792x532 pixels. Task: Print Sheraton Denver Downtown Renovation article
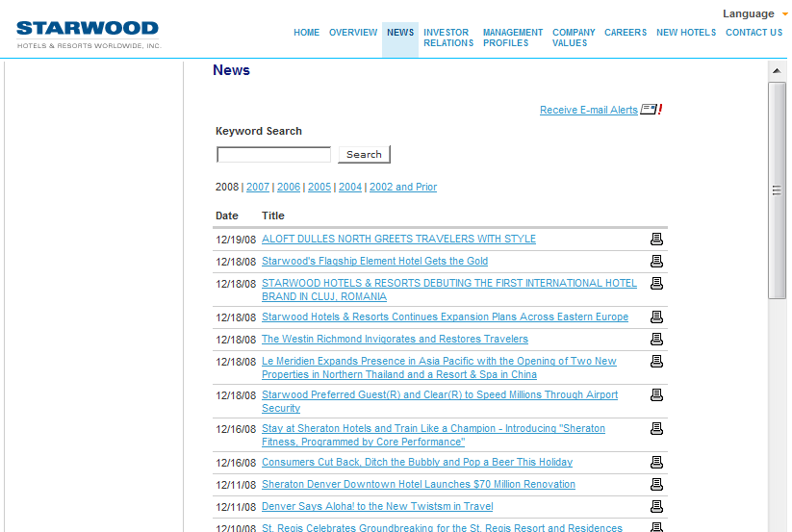point(656,485)
